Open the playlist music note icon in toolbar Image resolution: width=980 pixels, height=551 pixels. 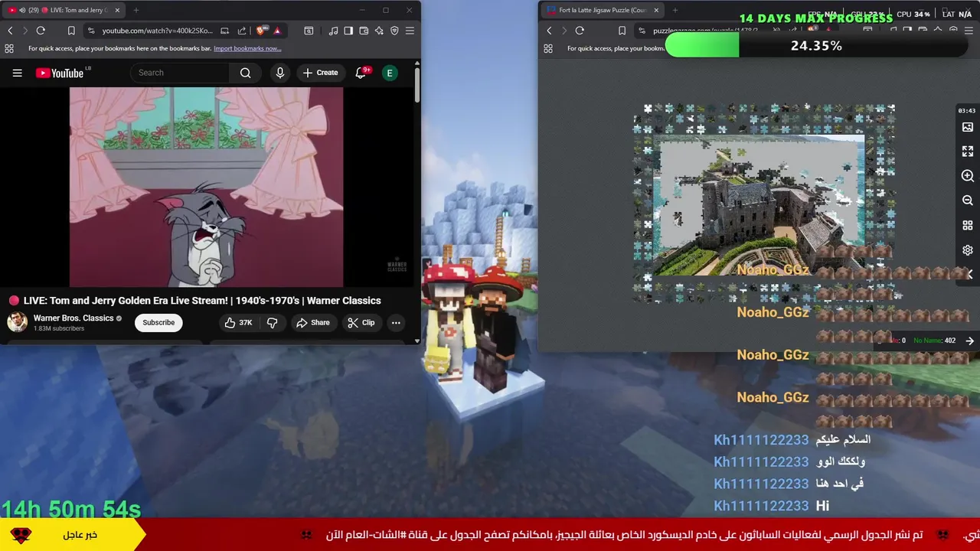point(333,31)
